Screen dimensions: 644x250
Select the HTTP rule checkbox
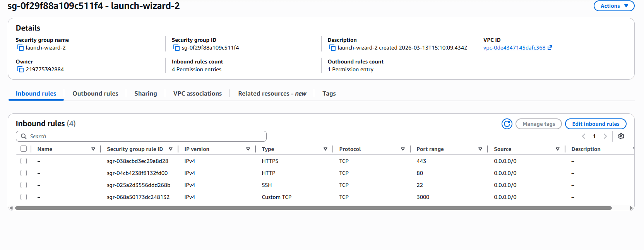24,173
